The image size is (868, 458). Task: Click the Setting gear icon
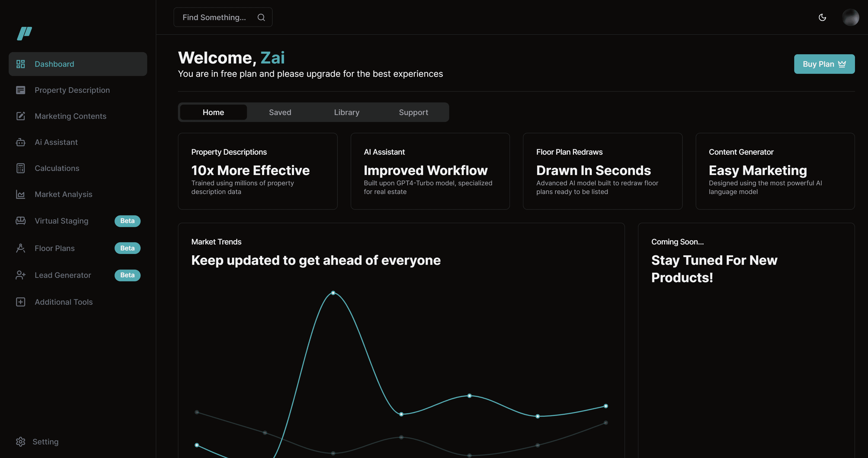click(21, 441)
